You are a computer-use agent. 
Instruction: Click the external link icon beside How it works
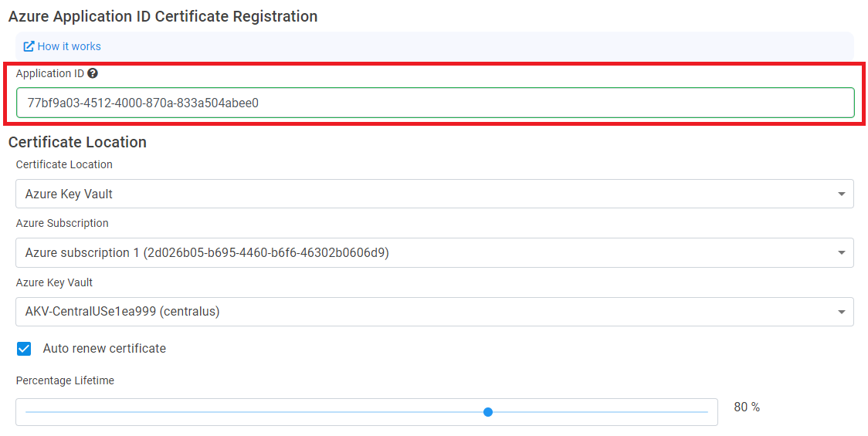tap(29, 46)
